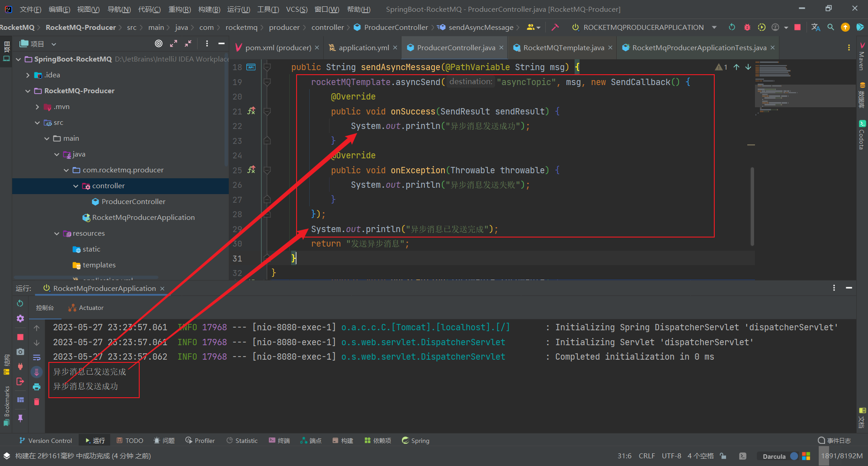Click the exit icon in Run panel
Image resolution: width=868 pixels, height=466 pixels.
click(x=20, y=381)
